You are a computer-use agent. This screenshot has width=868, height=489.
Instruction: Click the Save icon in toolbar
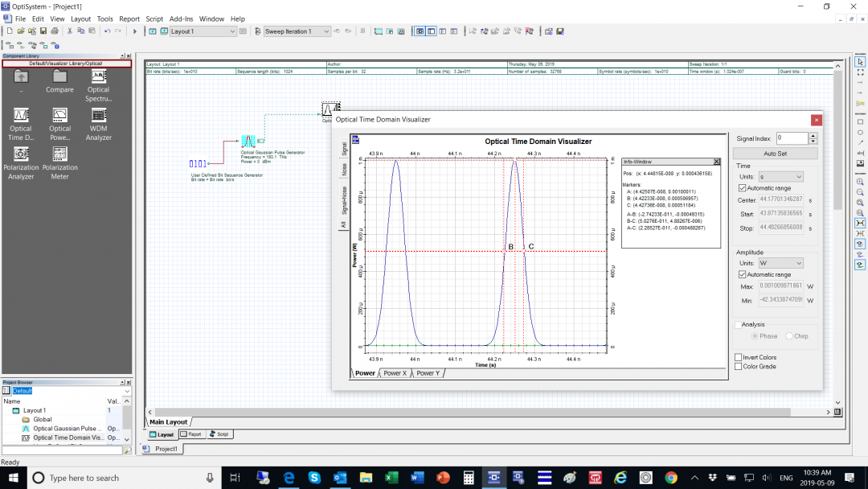click(43, 31)
